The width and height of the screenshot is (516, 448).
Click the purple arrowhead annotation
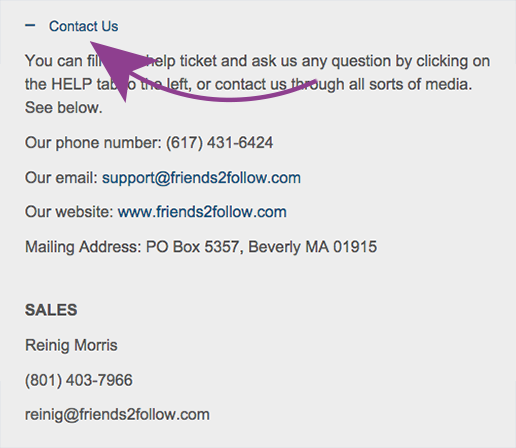click(x=117, y=67)
